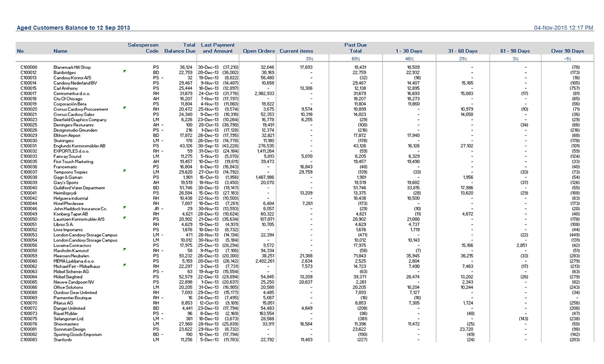Click the 2,851 value in 61 - 90 Days
604x364 pixels.
pyautogui.click(x=521, y=245)
